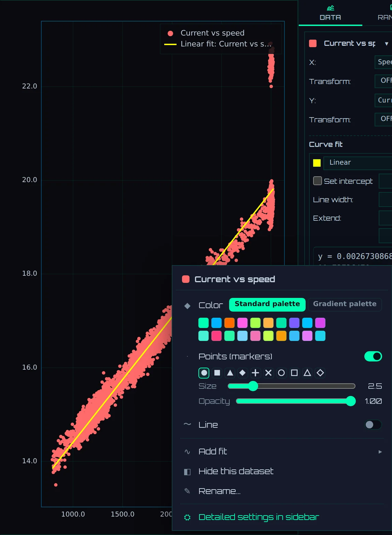This screenshot has height=535, width=392.
Task: Open the Y axis column dropdown
Action: pos(383,100)
